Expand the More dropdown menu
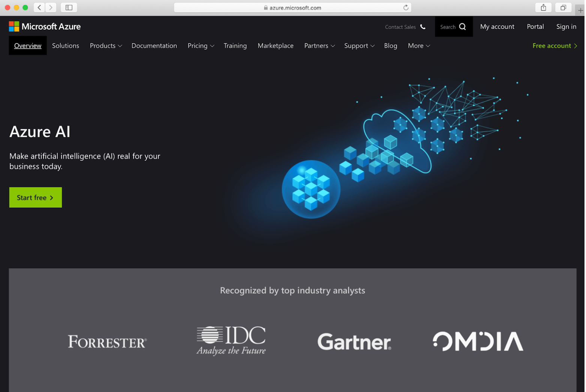Screen dimensions: 586x392 (x=420, y=46)
